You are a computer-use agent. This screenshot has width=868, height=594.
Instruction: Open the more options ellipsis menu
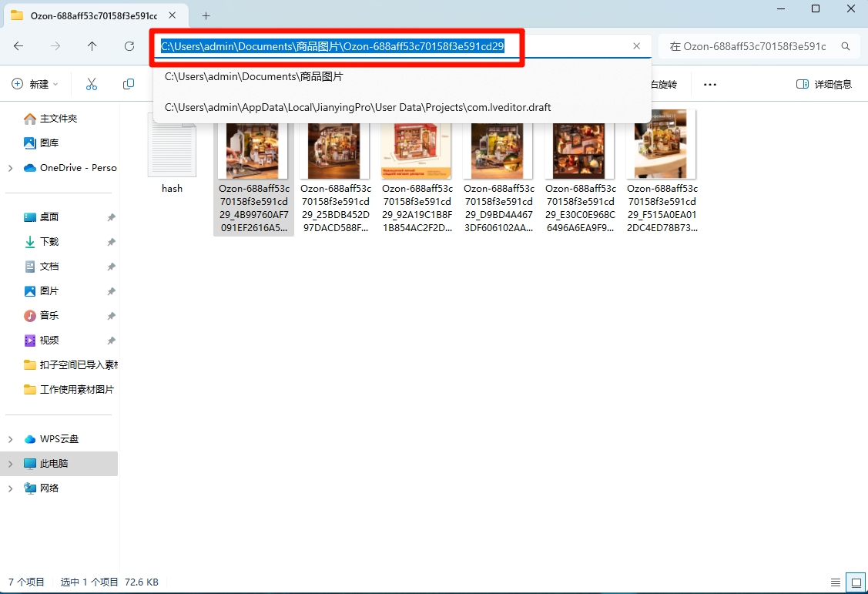click(710, 84)
